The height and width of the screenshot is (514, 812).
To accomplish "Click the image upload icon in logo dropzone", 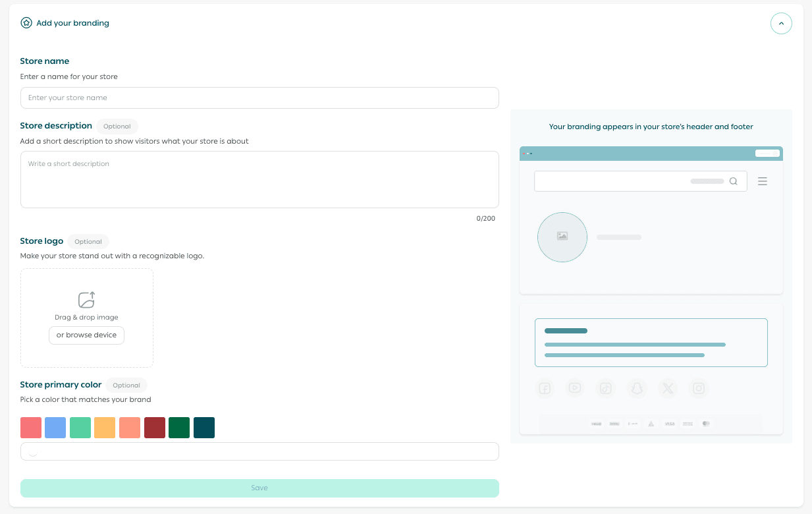I will tap(86, 300).
